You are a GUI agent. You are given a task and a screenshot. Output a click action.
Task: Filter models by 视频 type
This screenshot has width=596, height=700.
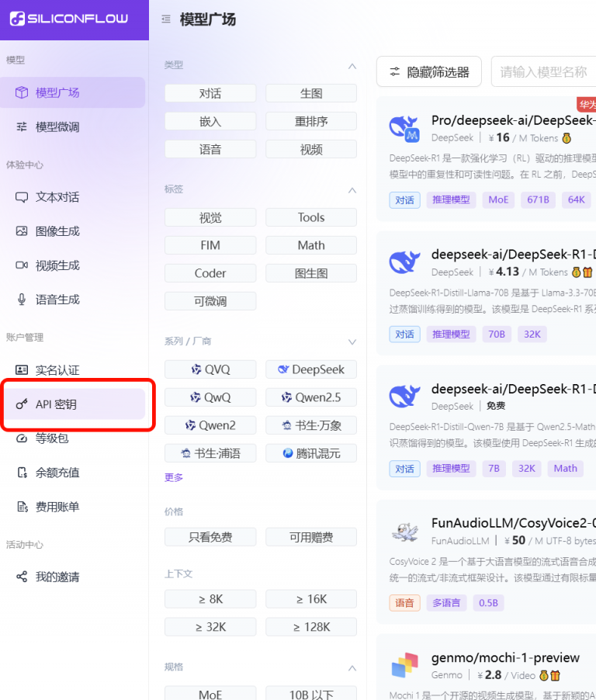pos(311,149)
